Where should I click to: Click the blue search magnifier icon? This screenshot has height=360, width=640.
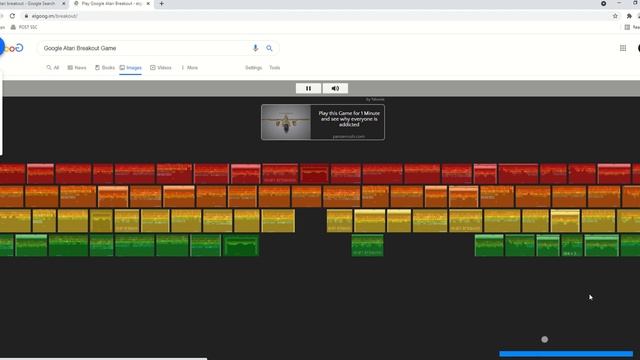[269, 48]
